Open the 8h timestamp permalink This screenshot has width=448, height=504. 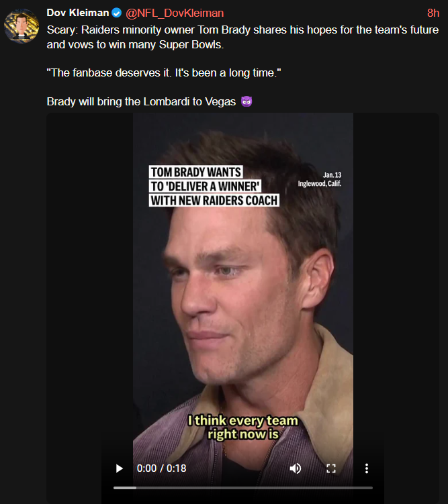click(433, 13)
